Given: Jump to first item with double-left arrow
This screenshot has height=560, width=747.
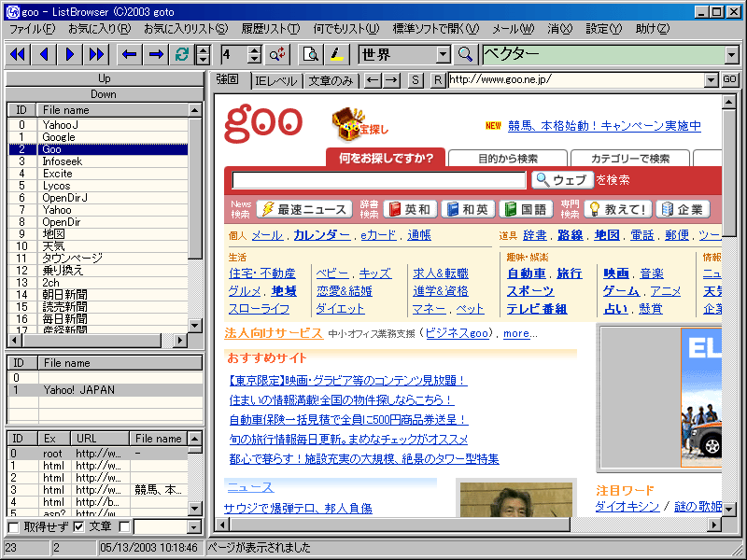Looking at the screenshot, I should point(18,55).
